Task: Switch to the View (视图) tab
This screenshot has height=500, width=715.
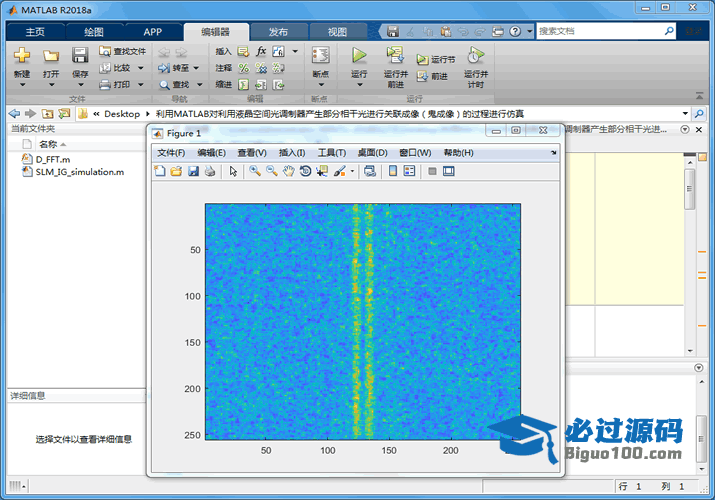Action: click(x=337, y=32)
